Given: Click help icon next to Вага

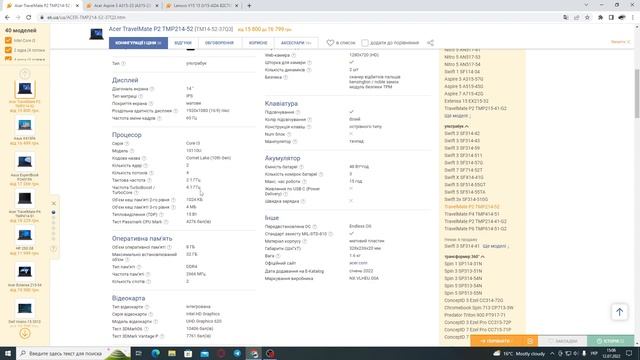Looking at the screenshot, I should pos(278,256).
